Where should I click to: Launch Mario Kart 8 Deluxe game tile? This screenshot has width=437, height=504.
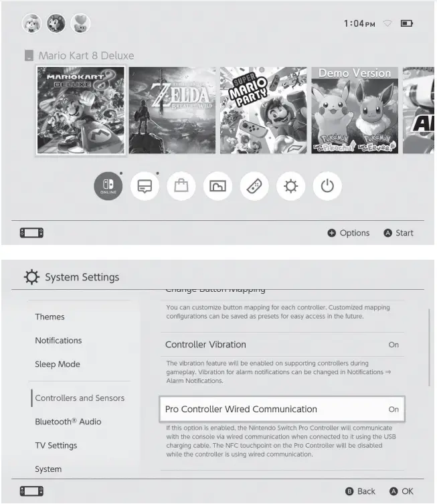[x=81, y=110]
